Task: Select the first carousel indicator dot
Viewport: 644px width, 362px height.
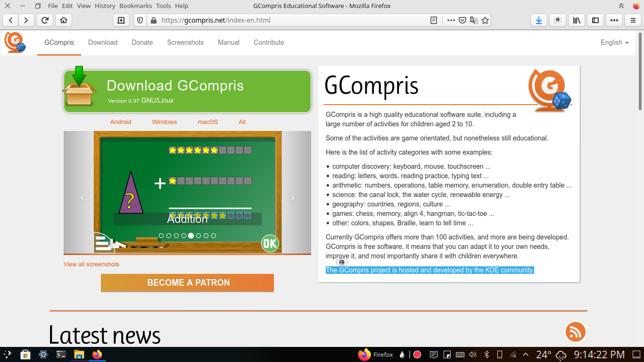Action: click(161, 235)
